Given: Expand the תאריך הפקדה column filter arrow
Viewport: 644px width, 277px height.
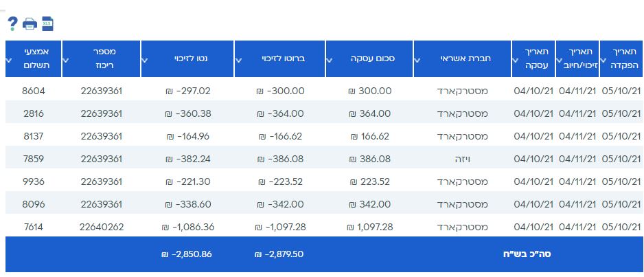Looking at the screenshot, I should pos(603,59).
